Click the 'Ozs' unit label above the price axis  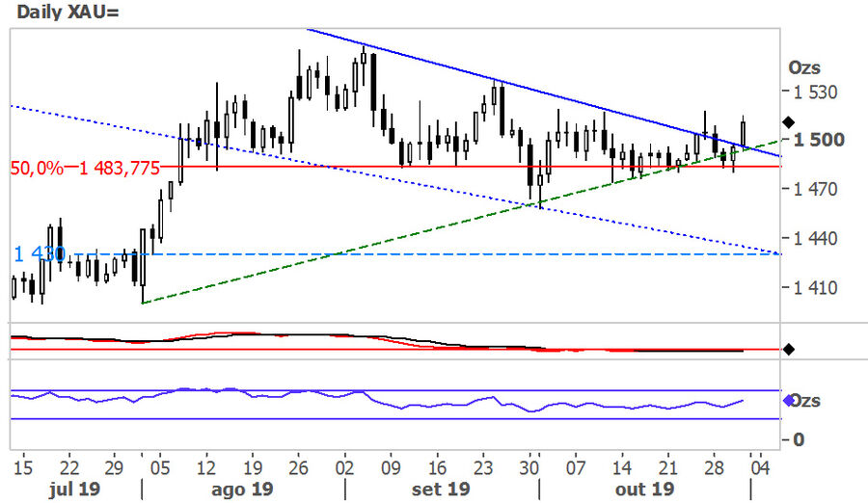[803, 68]
